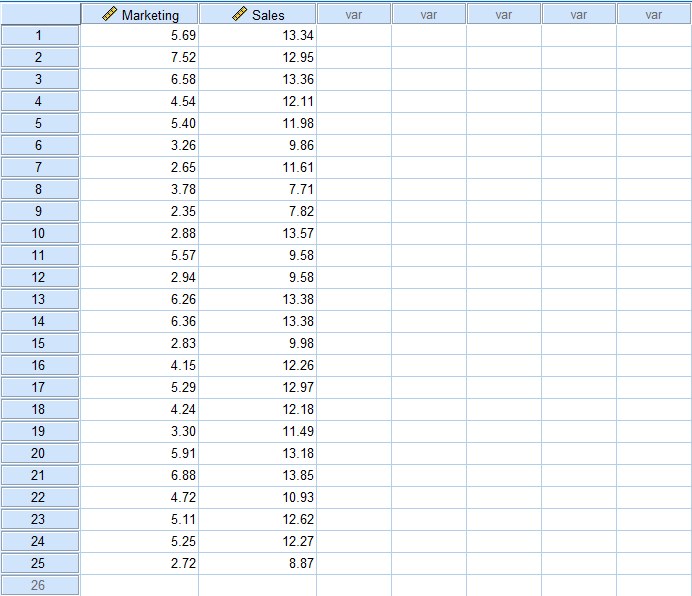Select the Sales cell showing 8.87
692x596 pixels.
point(258,563)
